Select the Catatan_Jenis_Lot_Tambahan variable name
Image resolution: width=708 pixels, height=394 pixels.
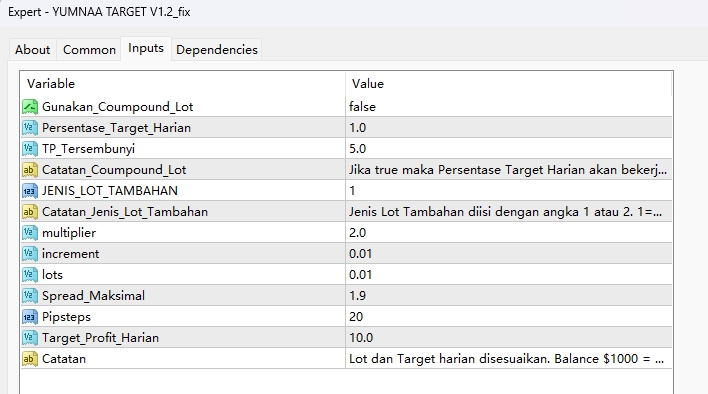click(125, 212)
